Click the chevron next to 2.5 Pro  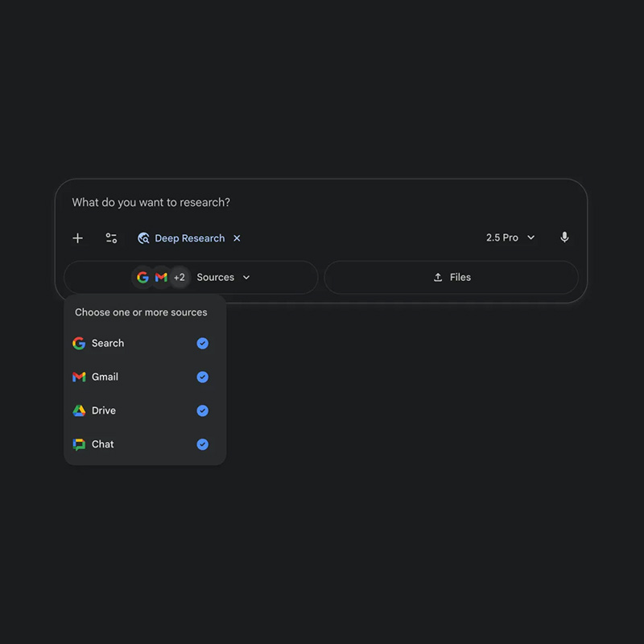(531, 237)
